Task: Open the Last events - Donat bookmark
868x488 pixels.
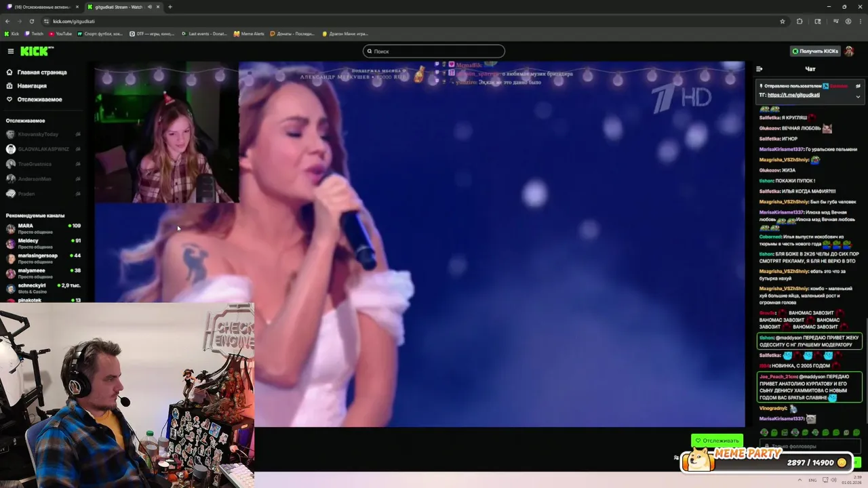Action: (204, 33)
